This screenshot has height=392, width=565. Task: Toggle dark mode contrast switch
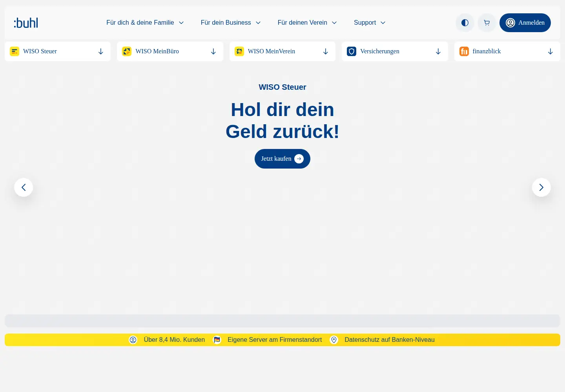click(x=465, y=23)
